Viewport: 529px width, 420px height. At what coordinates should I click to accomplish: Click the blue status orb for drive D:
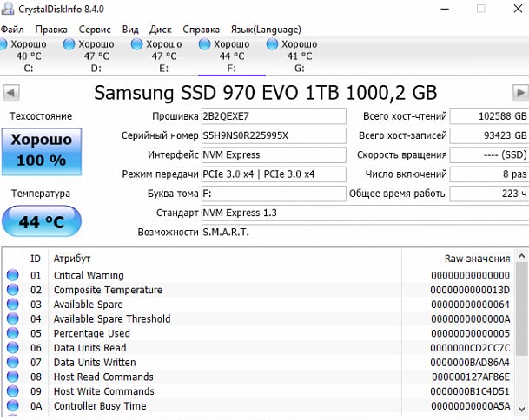[x=69, y=43]
